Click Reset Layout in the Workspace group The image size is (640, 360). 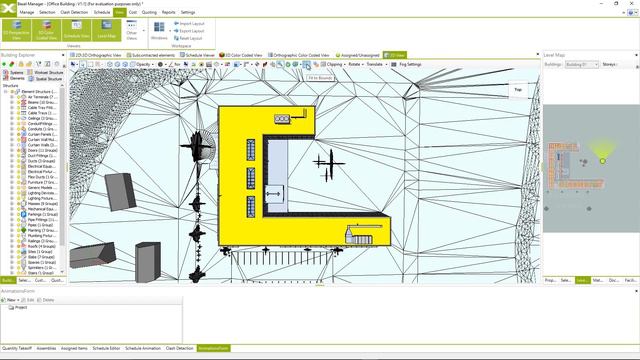[x=188, y=38]
